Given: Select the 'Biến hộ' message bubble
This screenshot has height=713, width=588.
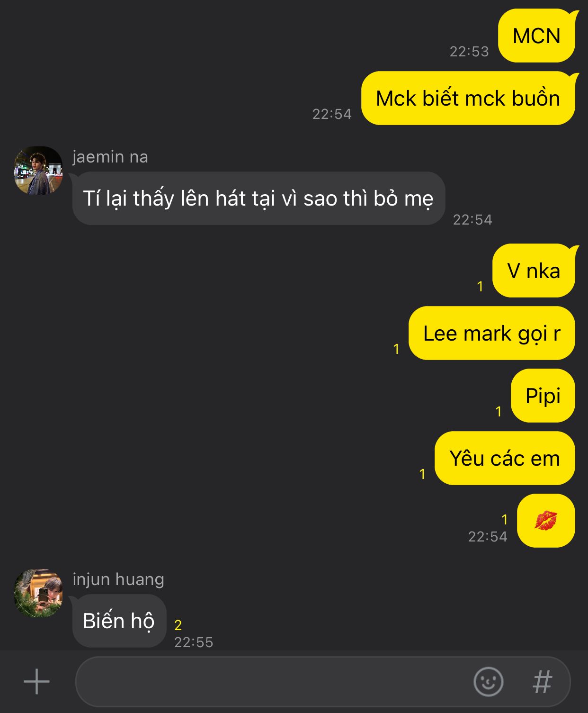Looking at the screenshot, I should click(118, 621).
